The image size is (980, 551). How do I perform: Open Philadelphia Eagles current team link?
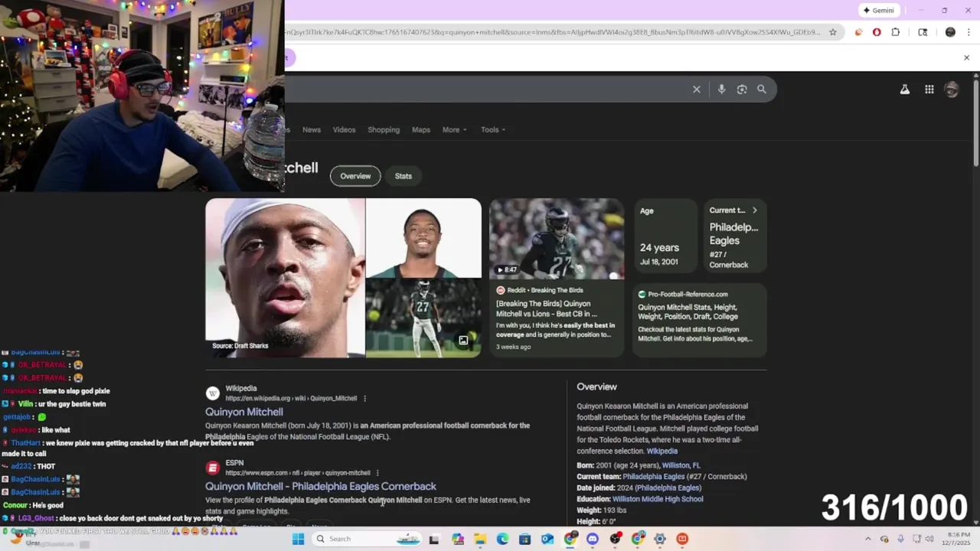point(653,477)
